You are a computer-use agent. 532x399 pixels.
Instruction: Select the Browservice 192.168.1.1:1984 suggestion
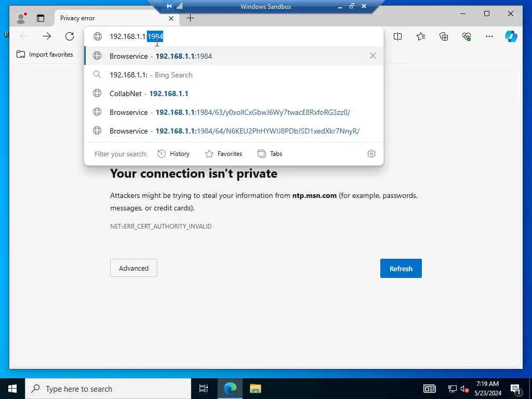234,56
